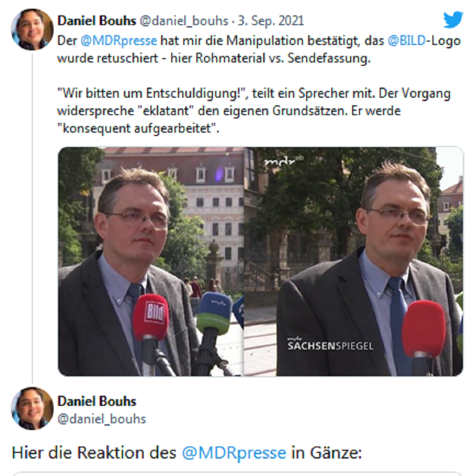Image resolution: width=474 pixels, height=476 pixels.
Task: Click the red Bild microphone in the left image
Action: 150,317
